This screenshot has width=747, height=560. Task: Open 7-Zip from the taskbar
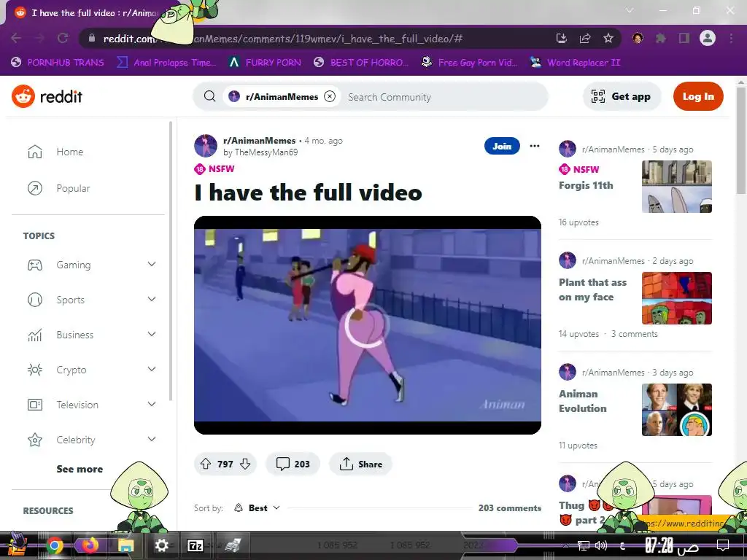[x=196, y=545]
